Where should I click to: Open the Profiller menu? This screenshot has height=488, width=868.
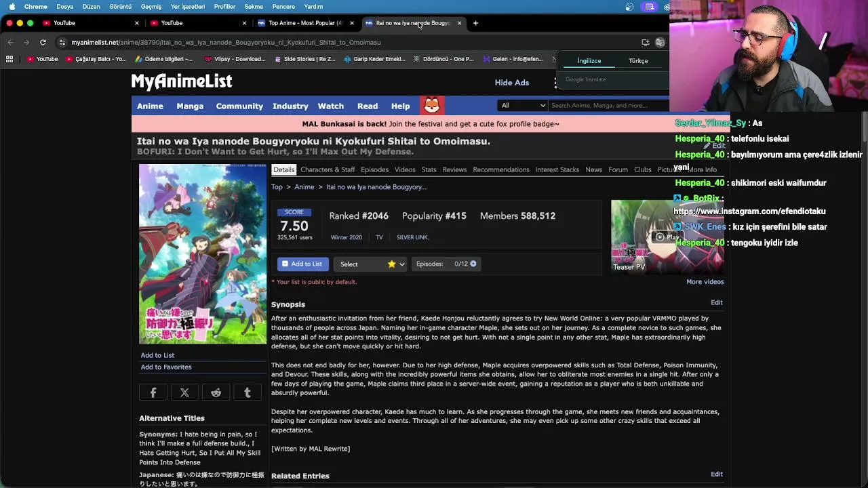[x=224, y=7]
